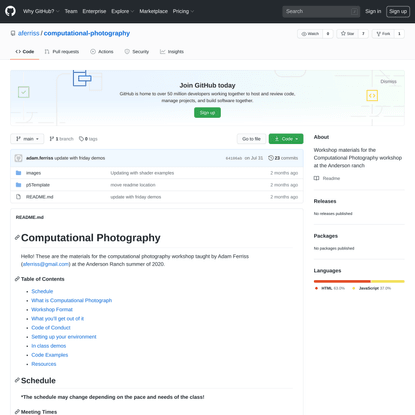The image size is (415, 415).
Task: Click the Go to file button
Action: click(251, 139)
